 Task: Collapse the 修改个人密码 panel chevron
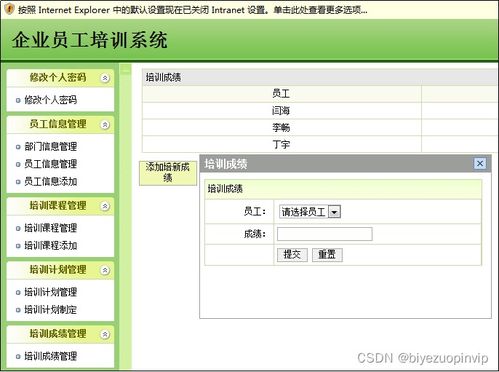tap(105, 78)
